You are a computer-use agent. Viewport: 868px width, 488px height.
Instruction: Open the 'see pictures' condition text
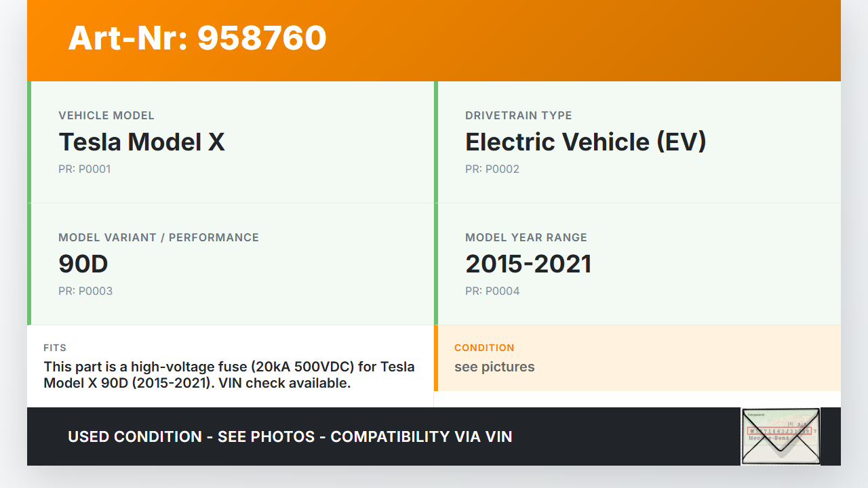click(x=494, y=367)
